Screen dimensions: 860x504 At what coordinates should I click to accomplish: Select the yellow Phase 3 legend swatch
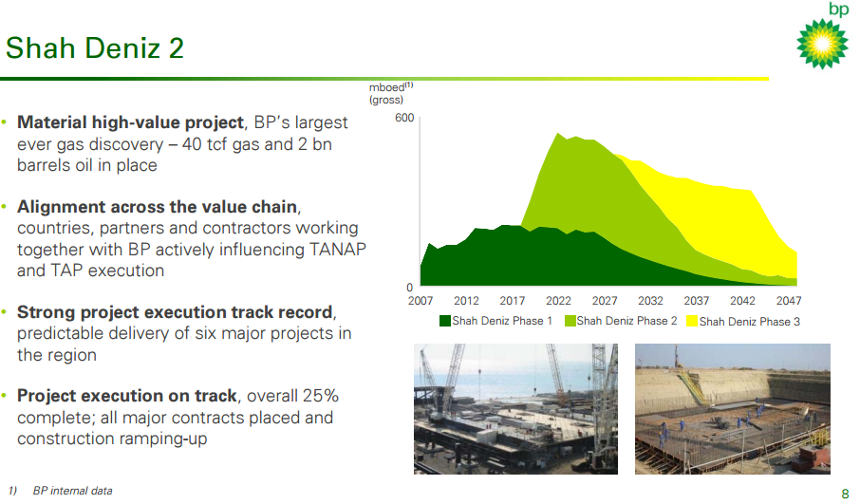coord(691,321)
